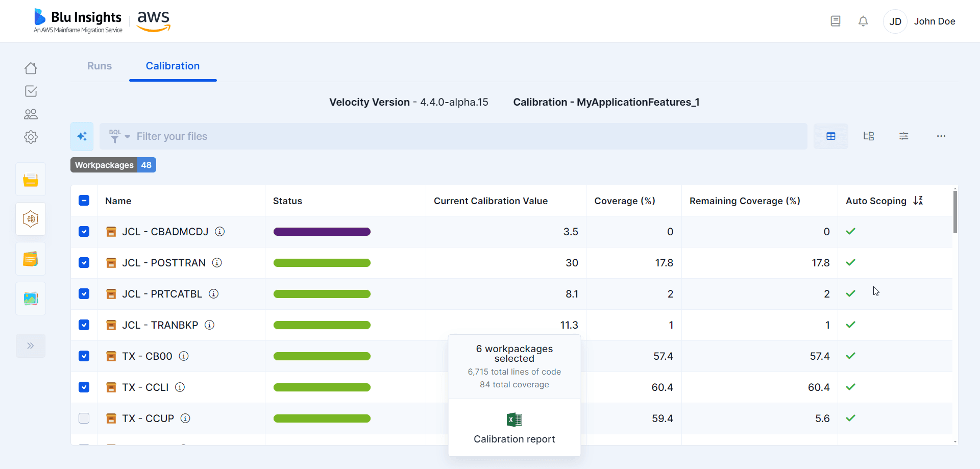Uncheck TX - CCLI row checkbox

coord(84,387)
